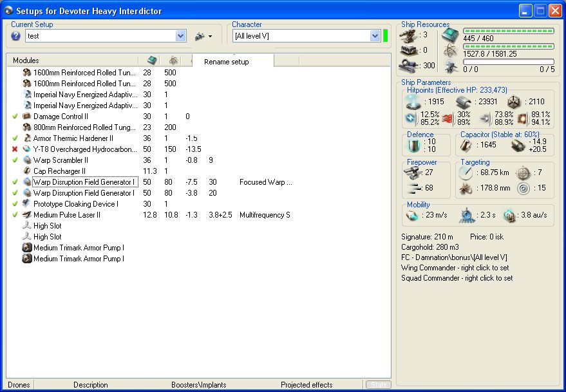Image resolution: width=566 pixels, height=392 pixels.
Task: Click the warp speed icon
Action: click(509, 216)
